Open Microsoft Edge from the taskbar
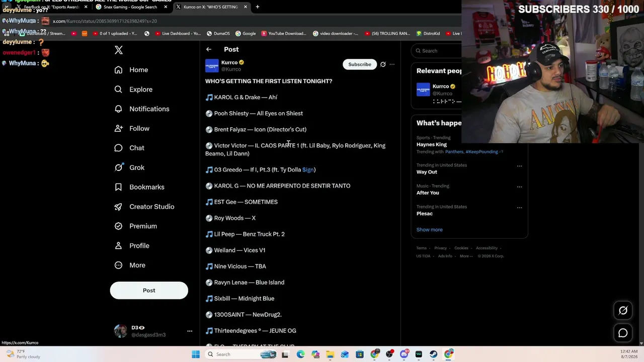Viewport: 644px width, 362px height. click(300, 354)
